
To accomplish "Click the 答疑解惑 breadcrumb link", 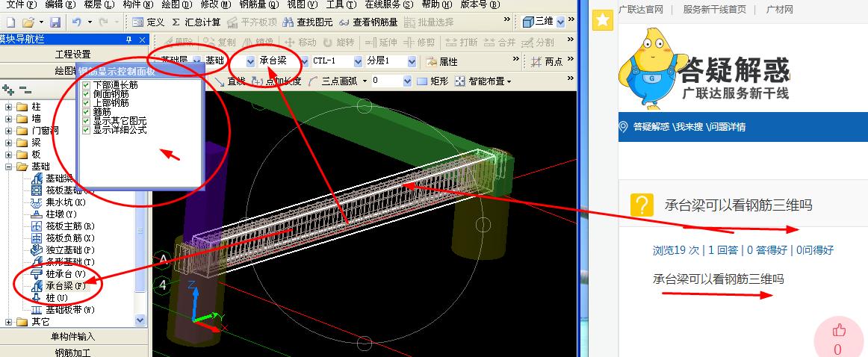I will click(651, 127).
